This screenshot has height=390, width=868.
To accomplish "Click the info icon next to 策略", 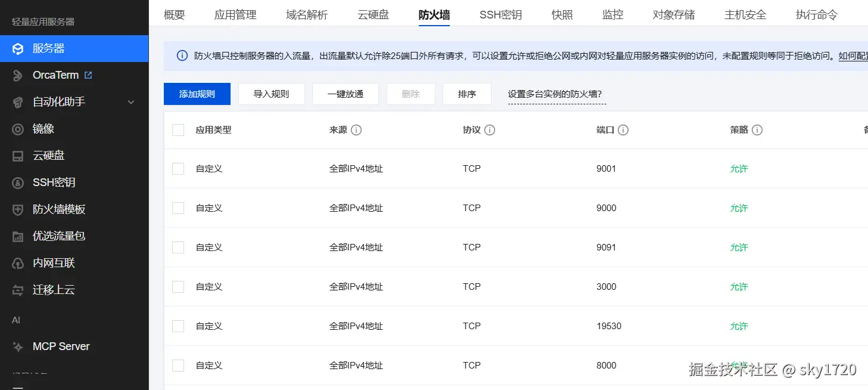I will [x=757, y=130].
